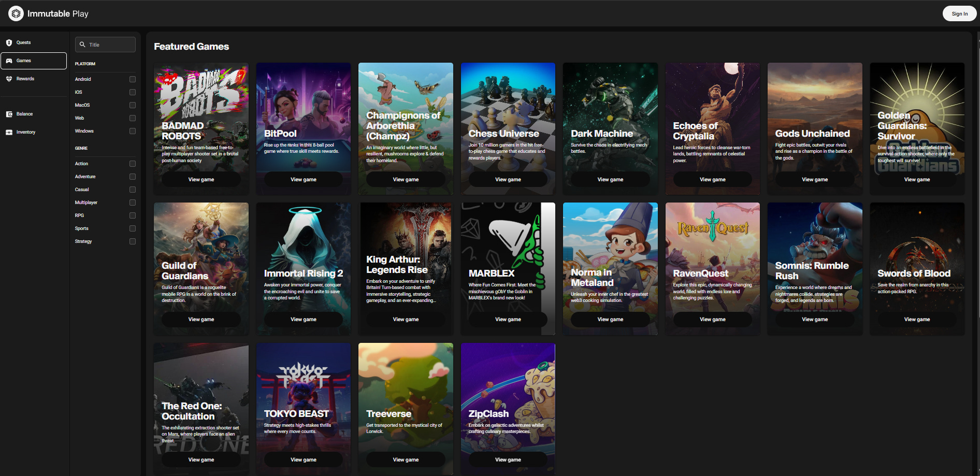Click the Treeverse card title

point(388,414)
